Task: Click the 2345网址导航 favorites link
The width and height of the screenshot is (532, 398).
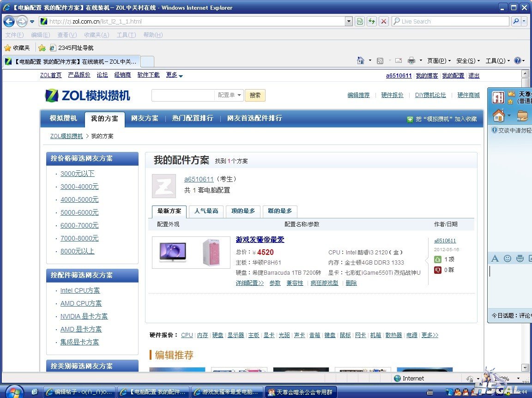Action: coord(72,48)
